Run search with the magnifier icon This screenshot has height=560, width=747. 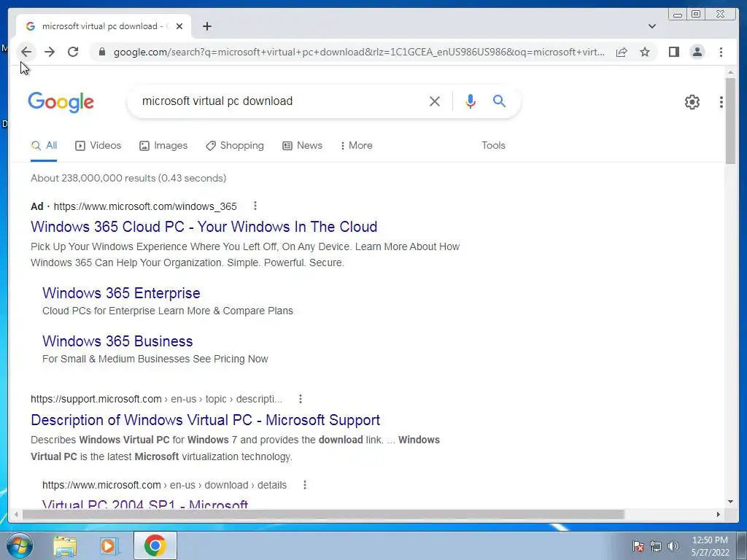point(499,101)
